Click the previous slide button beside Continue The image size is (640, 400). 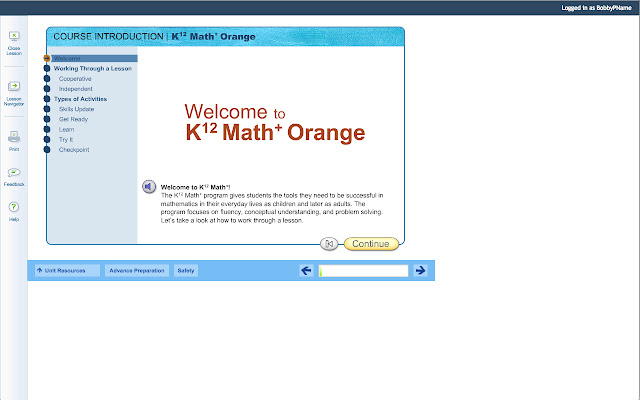[x=330, y=244]
